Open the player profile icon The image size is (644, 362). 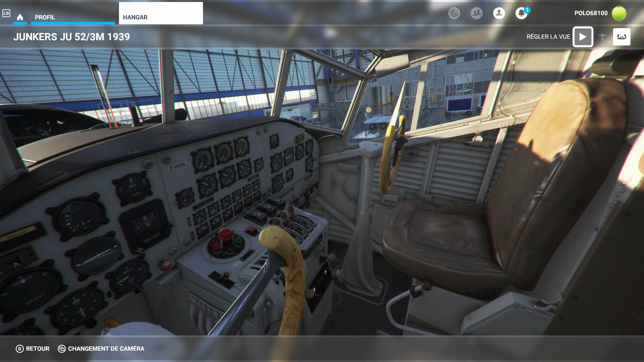pyautogui.click(x=499, y=13)
